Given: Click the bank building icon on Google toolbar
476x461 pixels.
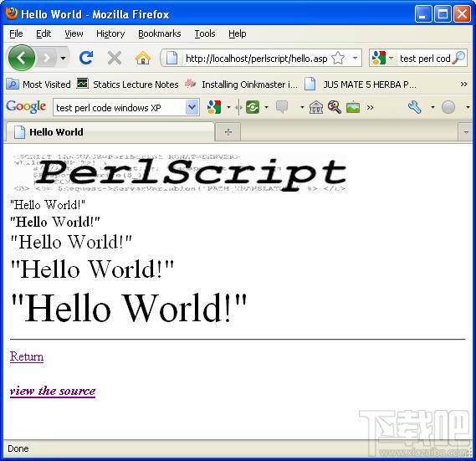Looking at the screenshot, I should pos(316,107).
